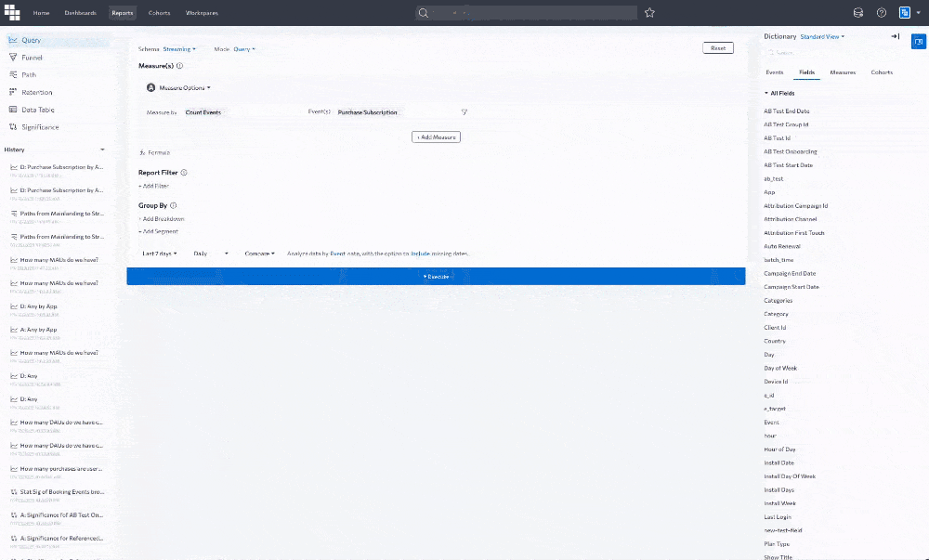Open the Last 7 days date range dropdown
929x560 pixels.
tap(160, 254)
